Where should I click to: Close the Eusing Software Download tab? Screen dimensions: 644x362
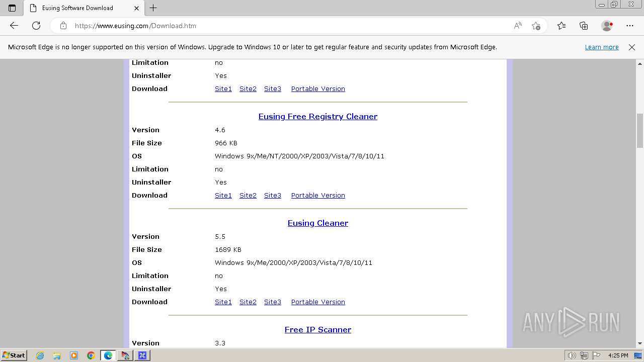(x=136, y=8)
